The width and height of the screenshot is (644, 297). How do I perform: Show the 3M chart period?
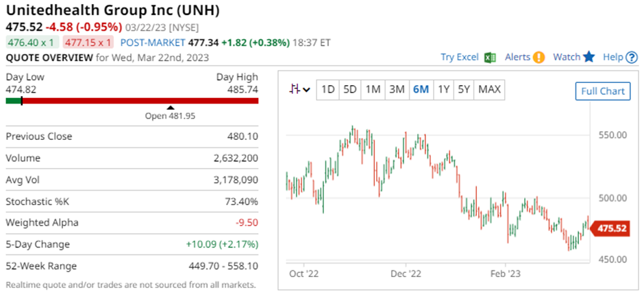[x=396, y=89]
